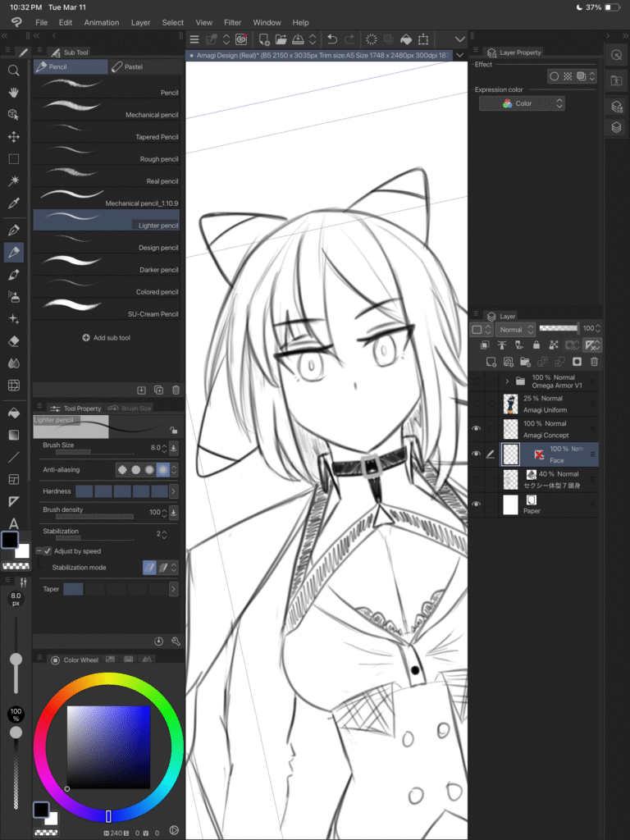Open the Expression color dropdown
The width and height of the screenshot is (630, 840).
tap(522, 103)
